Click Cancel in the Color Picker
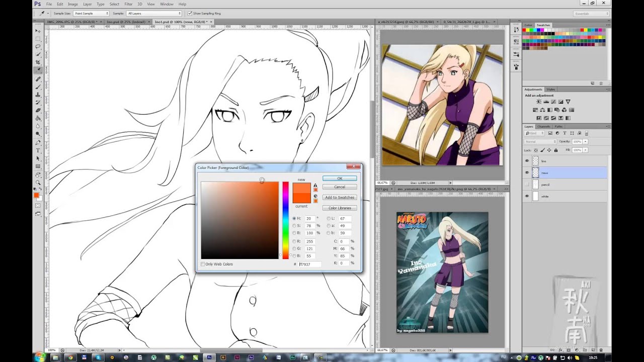Viewport: 644px width, 362px height. [x=340, y=187]
